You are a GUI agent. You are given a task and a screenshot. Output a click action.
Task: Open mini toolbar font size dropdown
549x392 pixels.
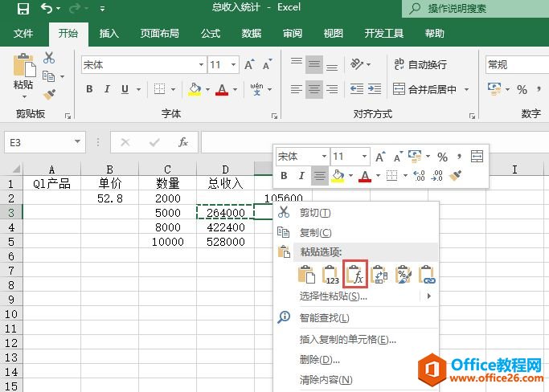(x=364, y=157)
